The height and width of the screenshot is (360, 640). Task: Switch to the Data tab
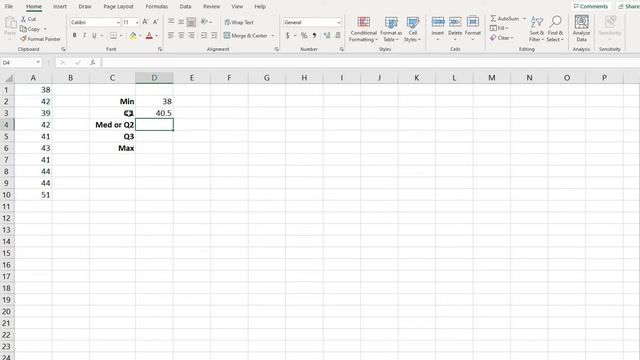click(185, 7)
